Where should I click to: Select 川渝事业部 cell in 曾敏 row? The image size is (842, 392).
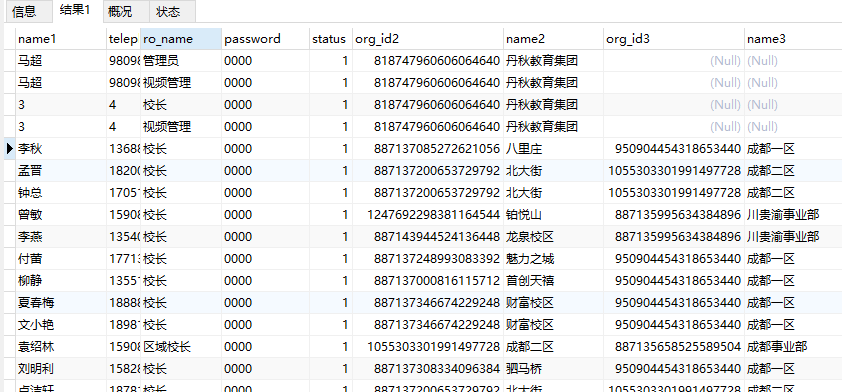pos(793,215)
